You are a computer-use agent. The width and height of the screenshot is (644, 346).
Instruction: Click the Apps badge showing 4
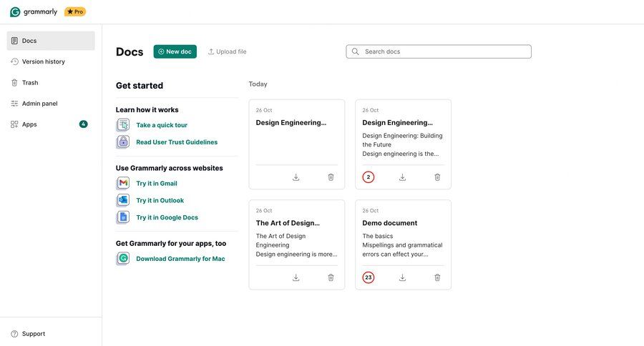(x=84, y=124)
